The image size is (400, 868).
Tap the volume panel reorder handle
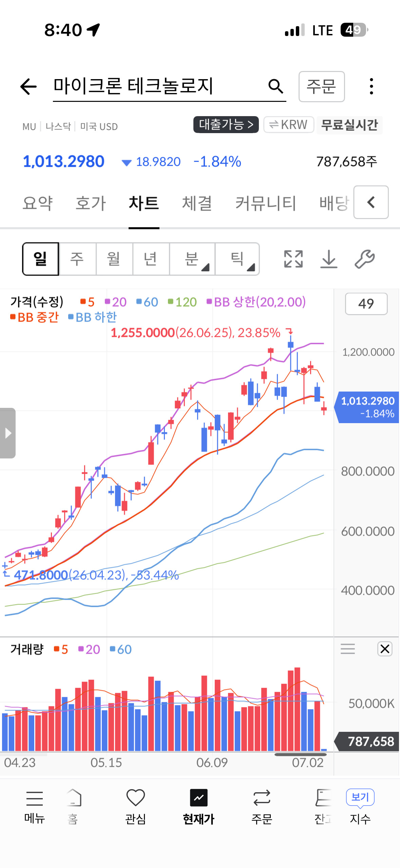click(348, 649)
